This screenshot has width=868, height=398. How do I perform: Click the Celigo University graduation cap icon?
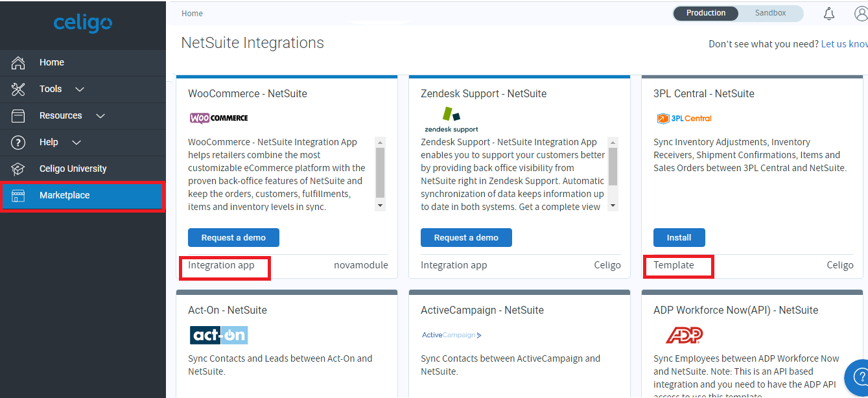coord(18,169)
